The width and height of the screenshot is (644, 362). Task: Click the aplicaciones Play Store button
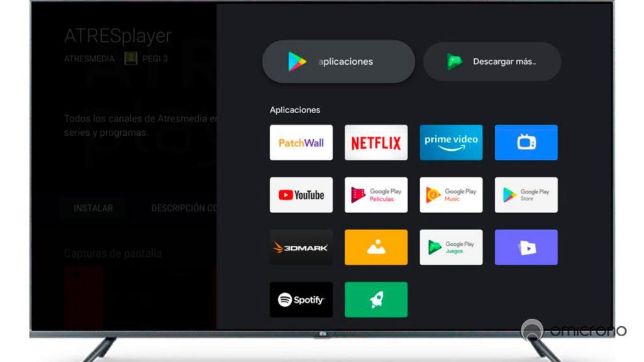tap(338, 62)
